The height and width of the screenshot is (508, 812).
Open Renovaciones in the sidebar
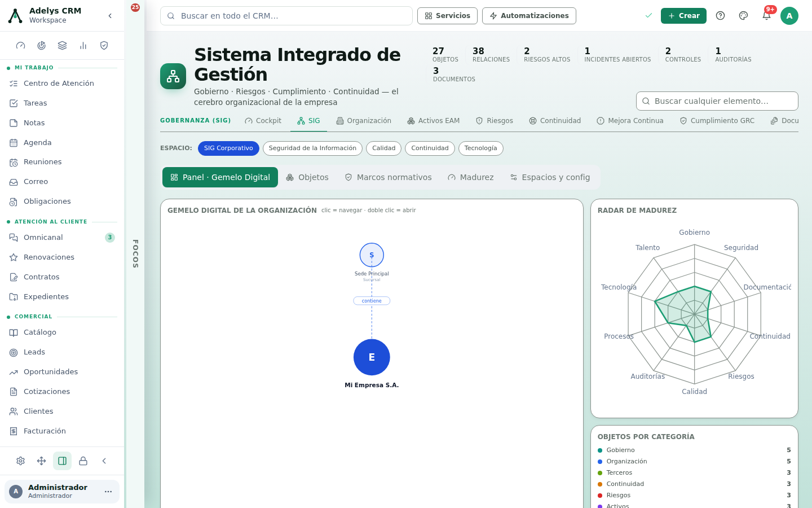click(62, 257)
